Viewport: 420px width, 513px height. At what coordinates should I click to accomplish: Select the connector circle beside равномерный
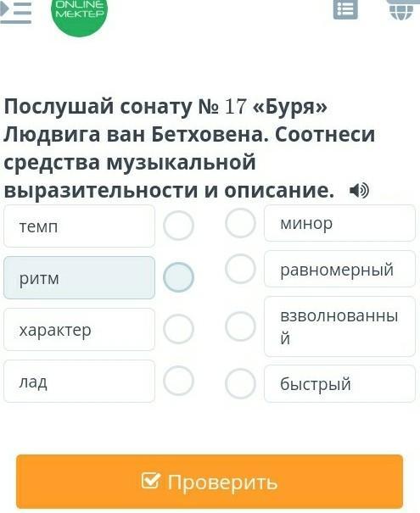click(240, 269)
